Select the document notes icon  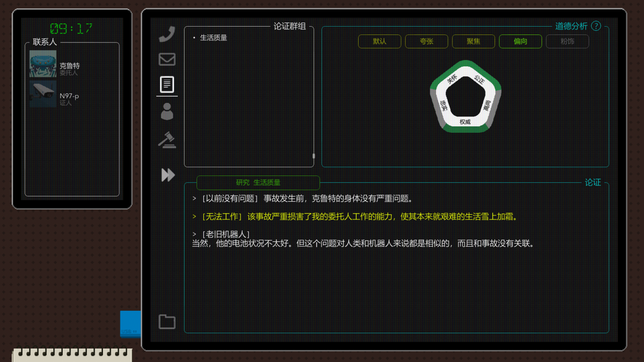pos(167,84)
